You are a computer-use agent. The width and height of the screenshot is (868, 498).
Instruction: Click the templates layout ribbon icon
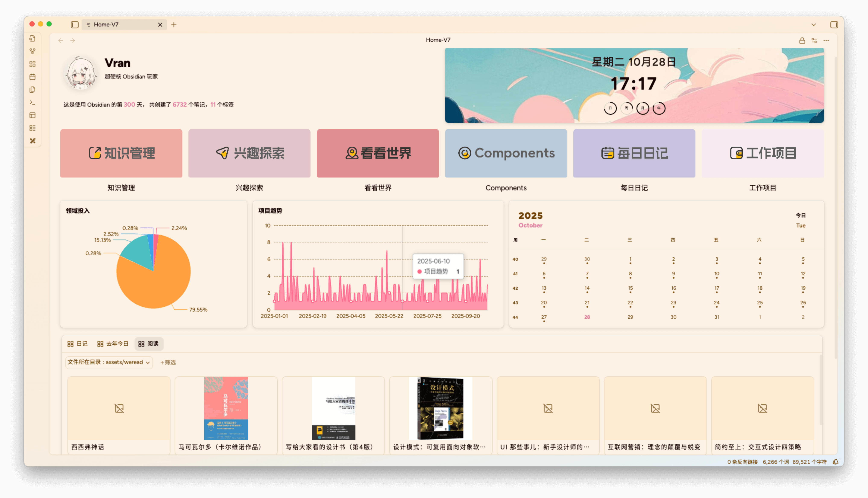(x=32, y=115)
